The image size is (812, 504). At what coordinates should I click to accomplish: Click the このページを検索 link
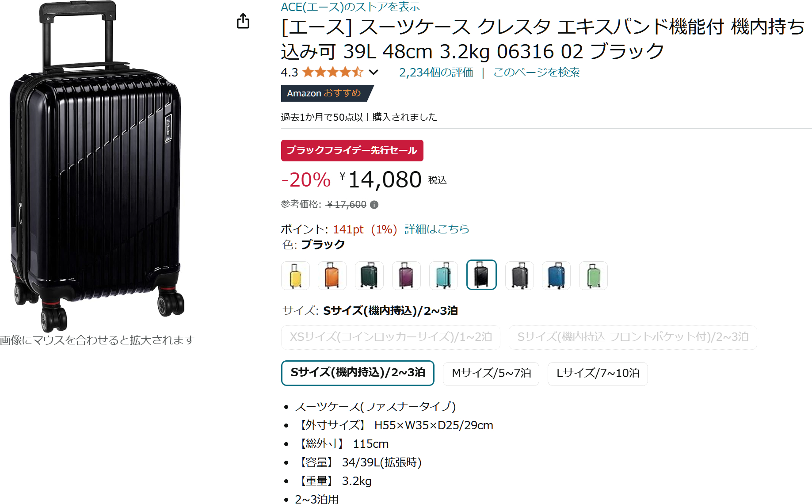(536, 73)
